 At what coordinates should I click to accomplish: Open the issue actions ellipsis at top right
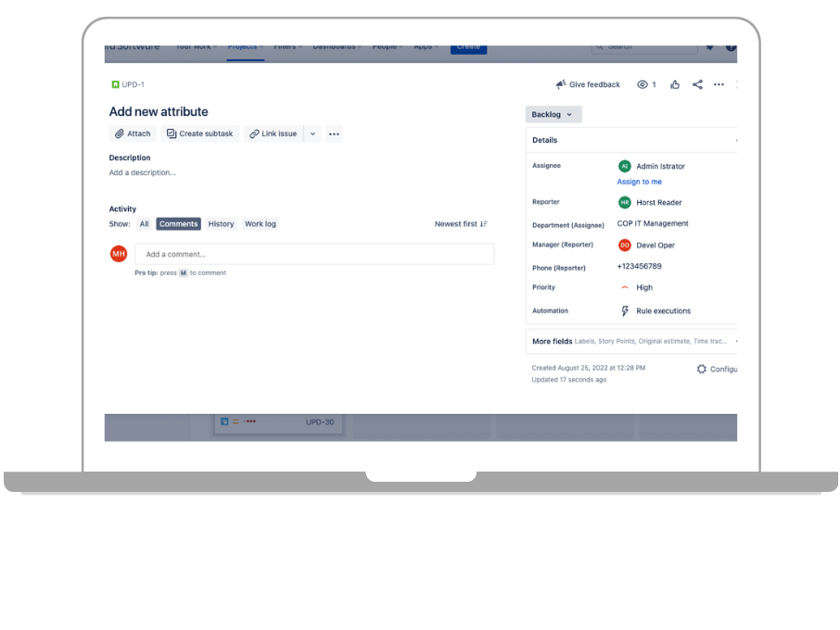point(719,84)
